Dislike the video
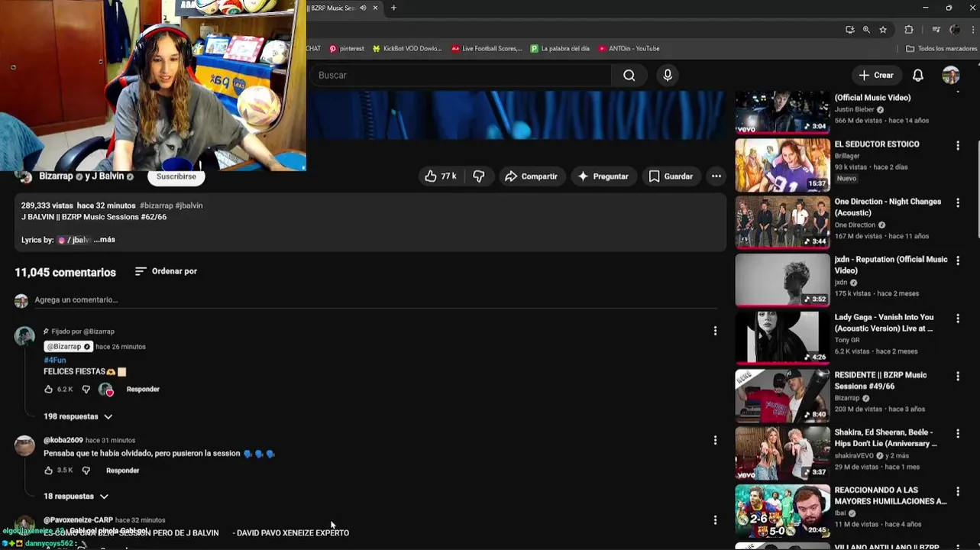Image resolution: width=980 pixels, height=550 pixels. tap(478, 176)
